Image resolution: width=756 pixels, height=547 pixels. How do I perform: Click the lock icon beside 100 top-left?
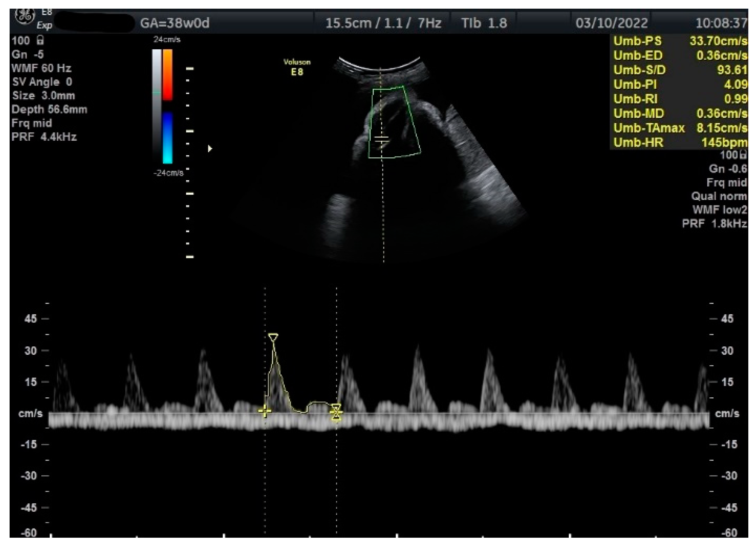(40, 40)
